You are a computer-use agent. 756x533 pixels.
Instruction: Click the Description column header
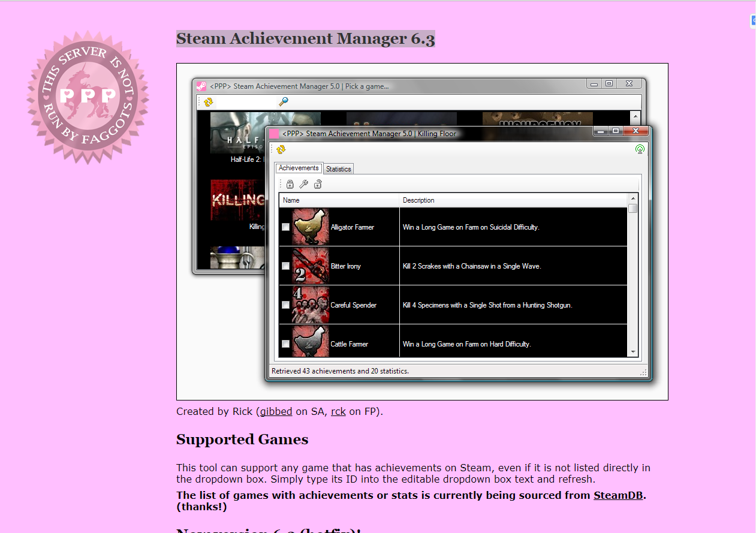[513, 200]
